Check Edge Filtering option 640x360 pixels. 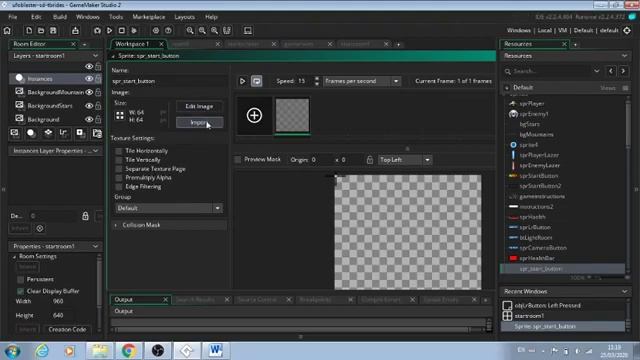[x=119, y=187]
